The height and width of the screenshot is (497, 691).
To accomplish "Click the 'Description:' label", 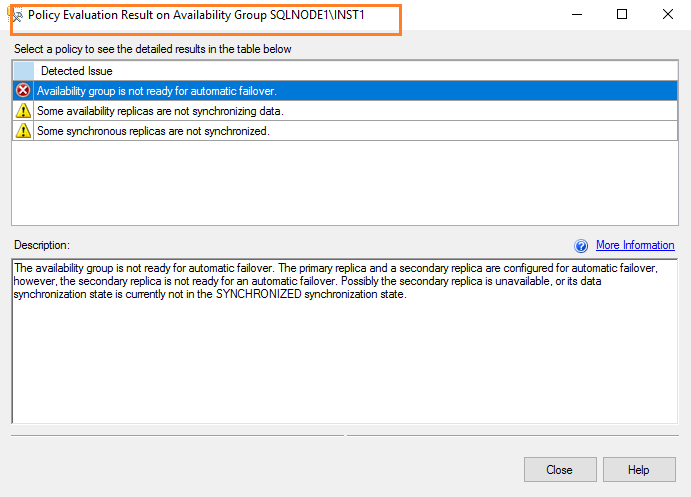I will pos(42,245).
